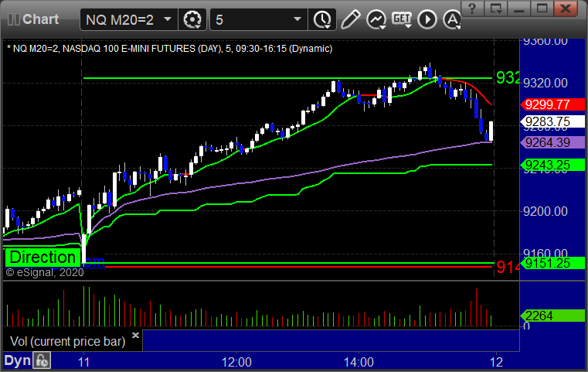Click the white 9283.75 last price marker
The image size is (588, 372).
[552, 121]
